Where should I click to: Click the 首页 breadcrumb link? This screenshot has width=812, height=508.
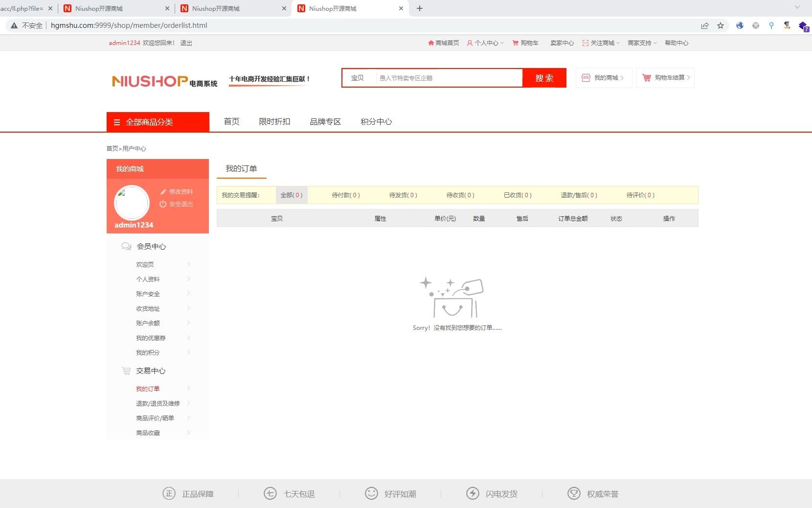[x=112, y=148]
